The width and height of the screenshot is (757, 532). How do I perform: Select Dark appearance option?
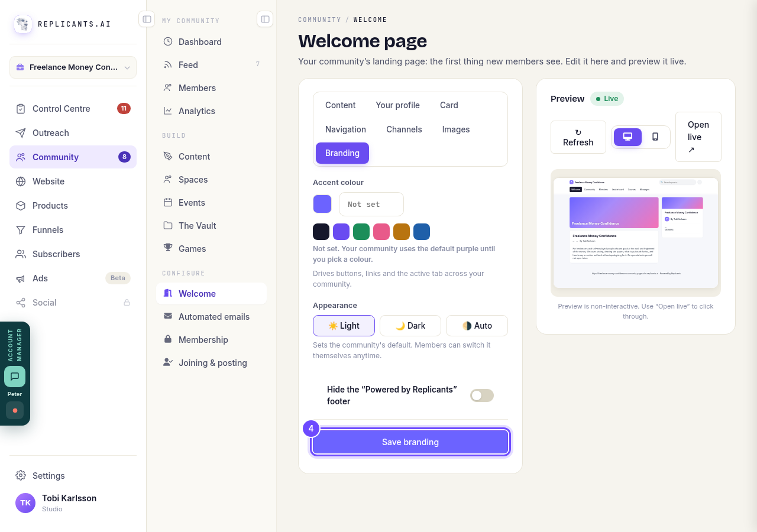click(410, 326)
